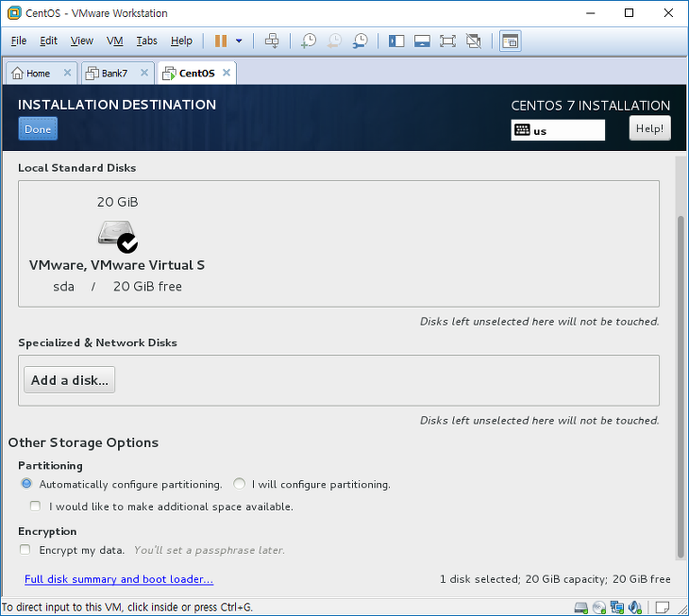Click the network adapter status bar icon
The height and width of the screenshot is (616, 689).
[617, 608]
